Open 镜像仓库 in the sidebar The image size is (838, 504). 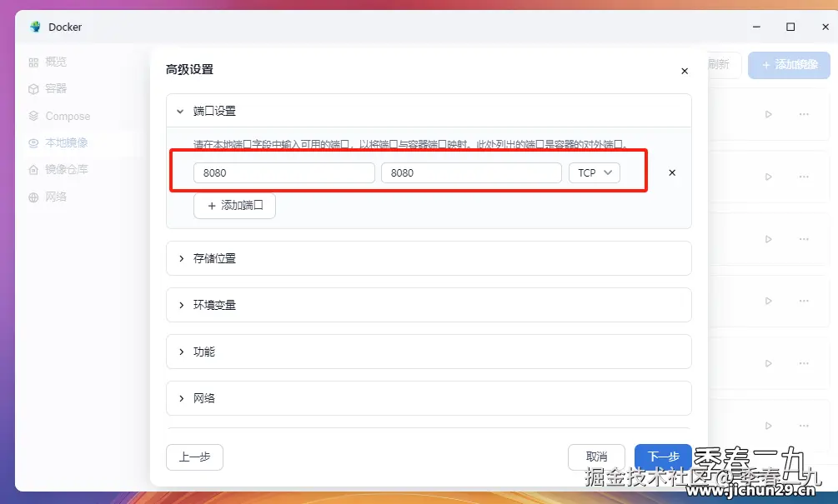pos(66,169)
